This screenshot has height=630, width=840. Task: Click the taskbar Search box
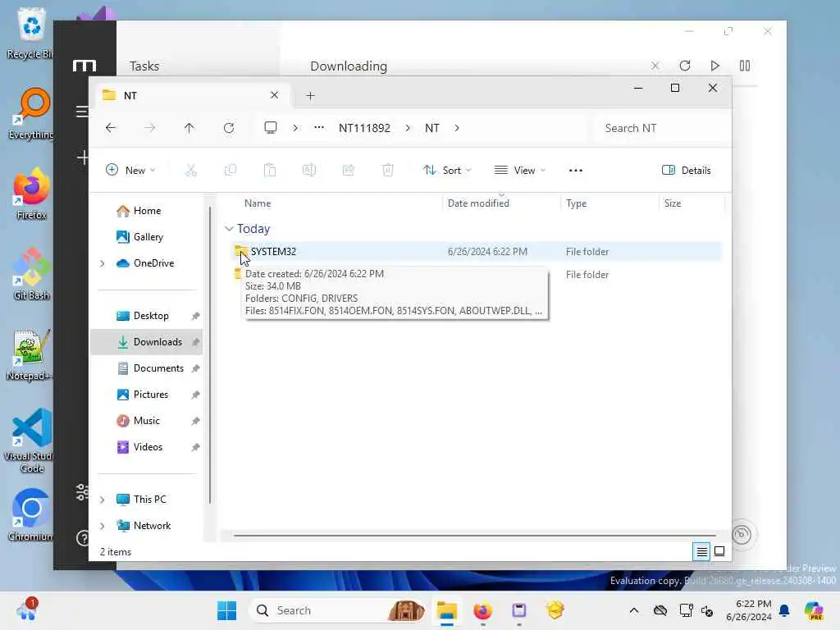coord(339,610)
